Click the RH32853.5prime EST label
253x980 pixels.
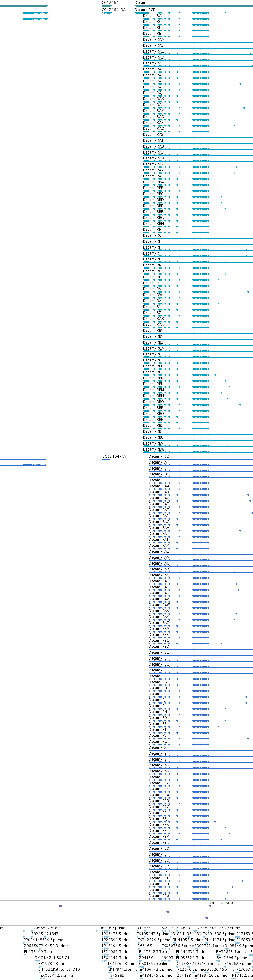coord(231,951)
